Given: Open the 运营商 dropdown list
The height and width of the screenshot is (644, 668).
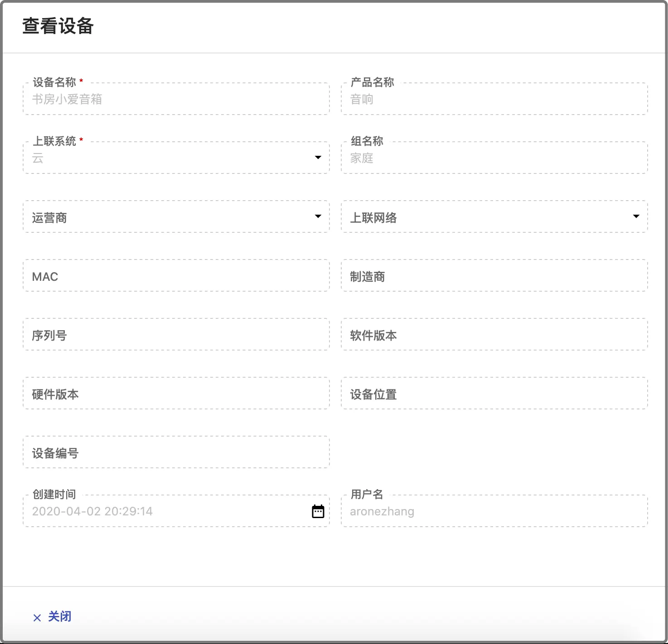Looking at the screenshot, I should coord(176,217).
